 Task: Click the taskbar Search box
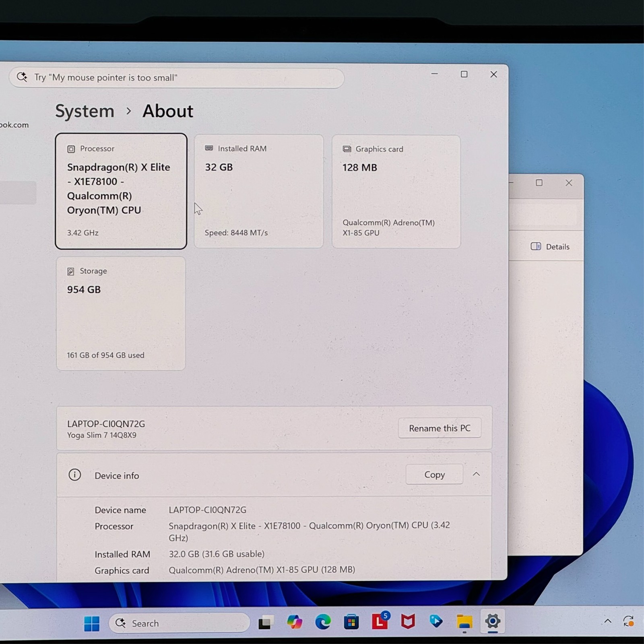180,623
